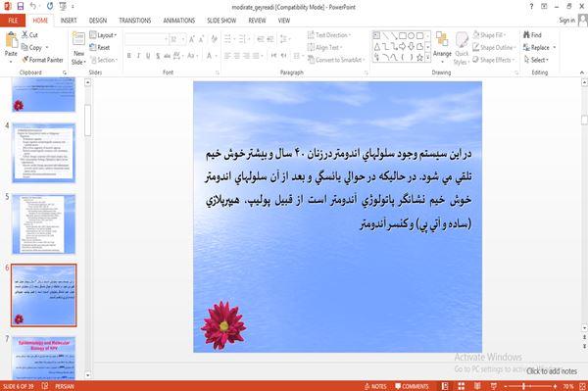Increase font size with the larger A icon
Viewport: 588px width, 391px height.
point(192,39)
